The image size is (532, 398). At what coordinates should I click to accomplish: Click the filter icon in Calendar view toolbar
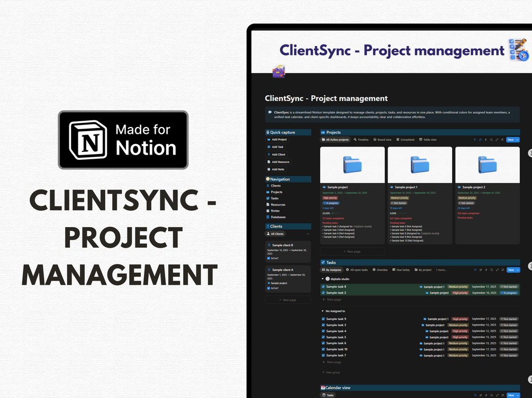pos(475,395)
